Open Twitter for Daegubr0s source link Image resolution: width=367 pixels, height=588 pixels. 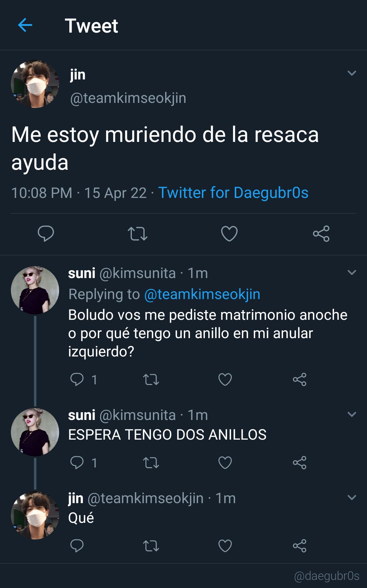click(x=233, y=193)
